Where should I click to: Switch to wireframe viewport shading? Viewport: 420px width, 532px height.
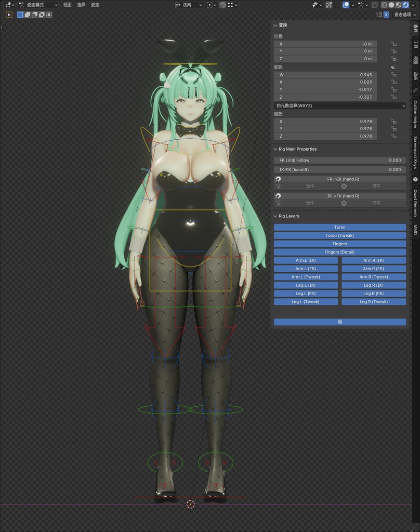(384, 5)
